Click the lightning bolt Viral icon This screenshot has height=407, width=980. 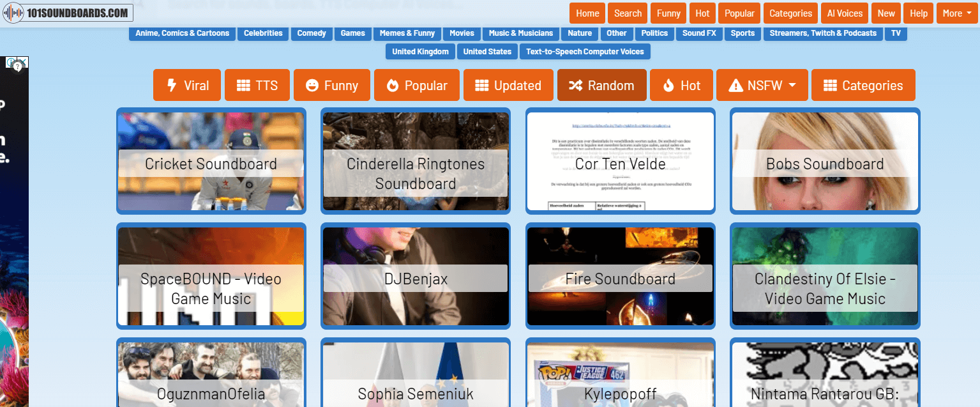171,86
